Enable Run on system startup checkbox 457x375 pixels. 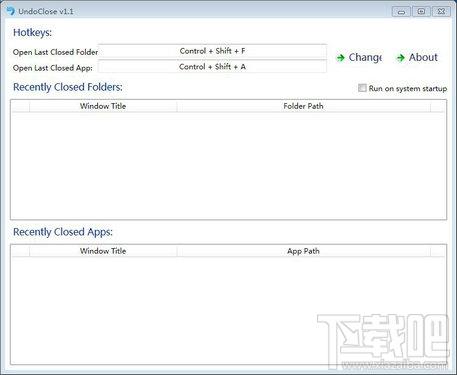pyautogui.click(x=362, y=88)
